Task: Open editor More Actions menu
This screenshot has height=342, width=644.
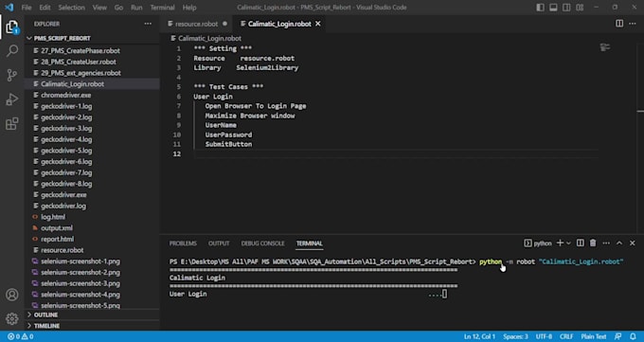Action: [x=633, y=24]
